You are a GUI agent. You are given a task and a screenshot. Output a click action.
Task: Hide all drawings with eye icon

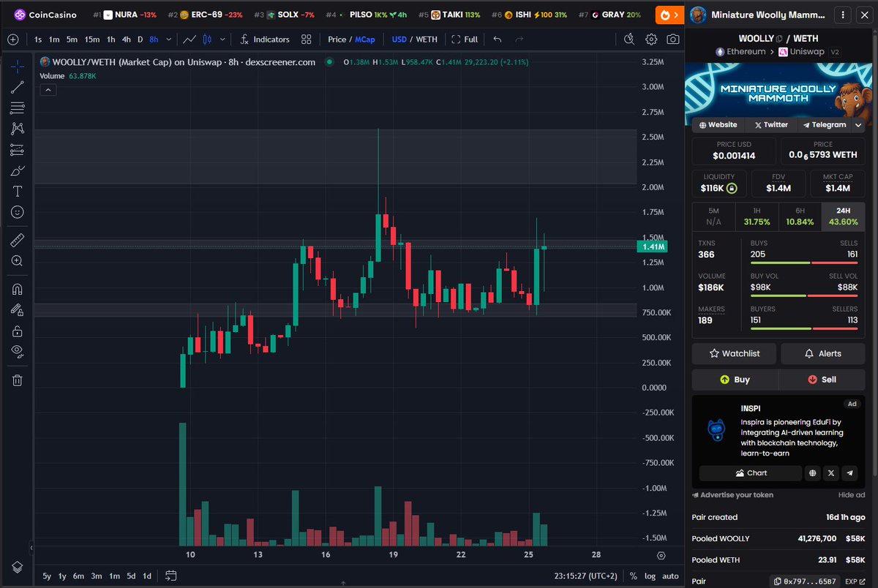(x=18, y=352)
